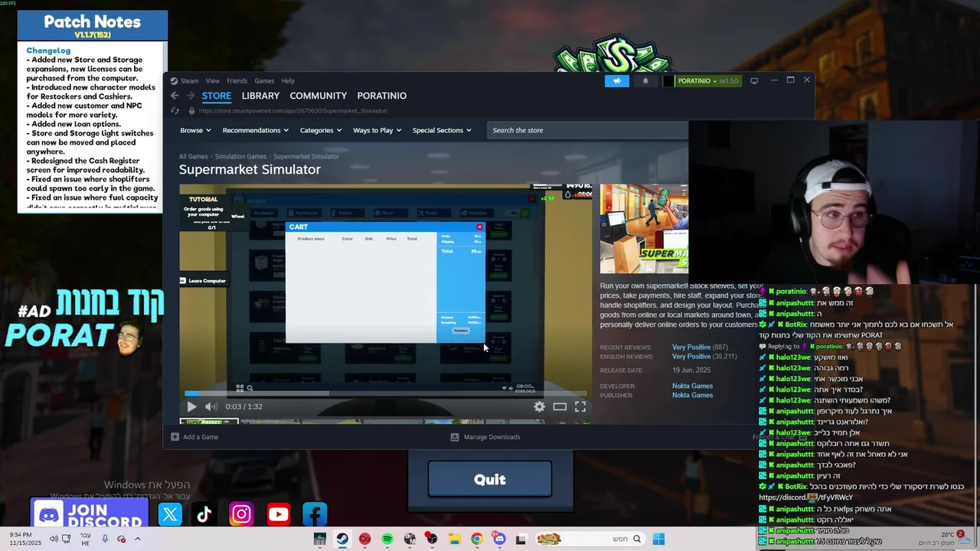Image resolution: width=980 pixels, height=551 pixels.
Task: Click Manage Downloads icon in Steam
Action: (455, 437)
